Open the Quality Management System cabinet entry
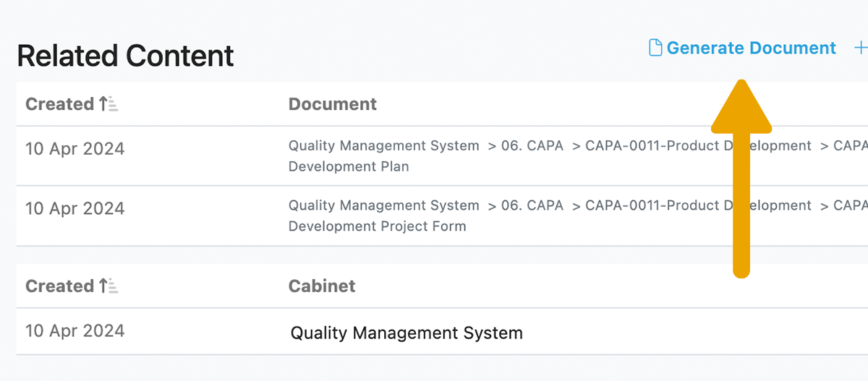This screenshot has height=381, width=868. click(406, 333)
